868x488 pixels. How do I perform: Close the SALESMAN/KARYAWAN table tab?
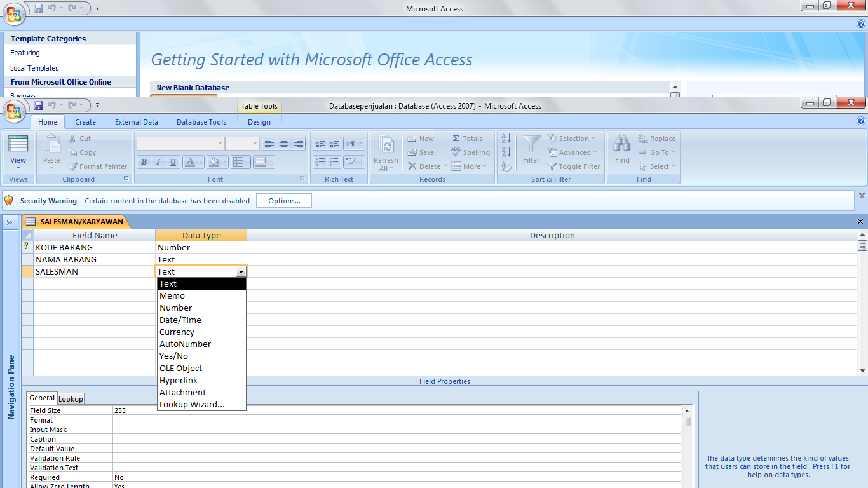coord(860,222)
